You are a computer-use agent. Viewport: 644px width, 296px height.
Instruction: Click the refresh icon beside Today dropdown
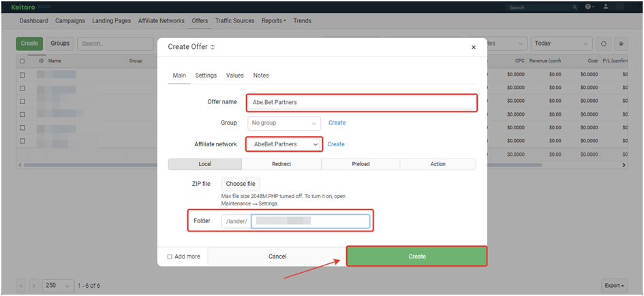(x=604, y=44)
